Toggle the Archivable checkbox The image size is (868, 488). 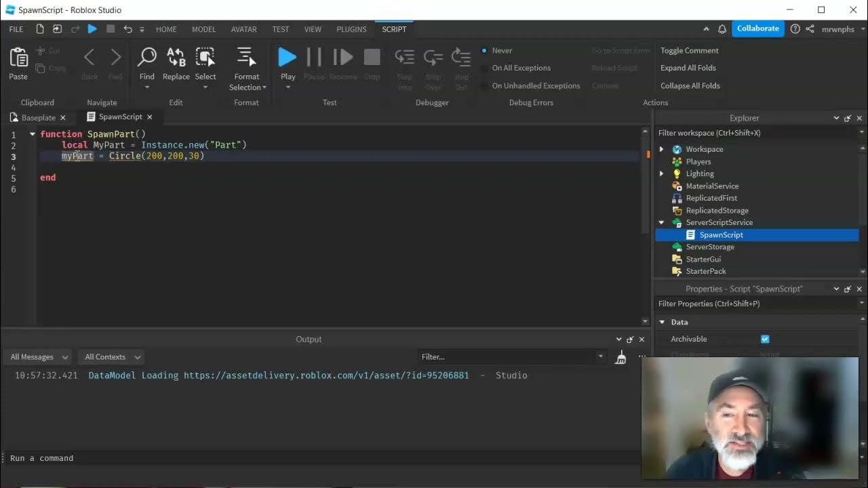pyautogui.click(x=765, y=339)
